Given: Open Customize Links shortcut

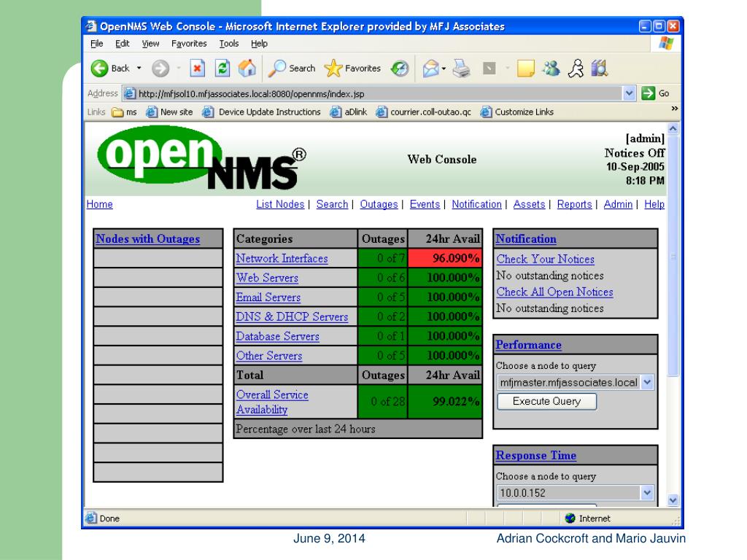Looking at the screenshot, I should [517, 112].
